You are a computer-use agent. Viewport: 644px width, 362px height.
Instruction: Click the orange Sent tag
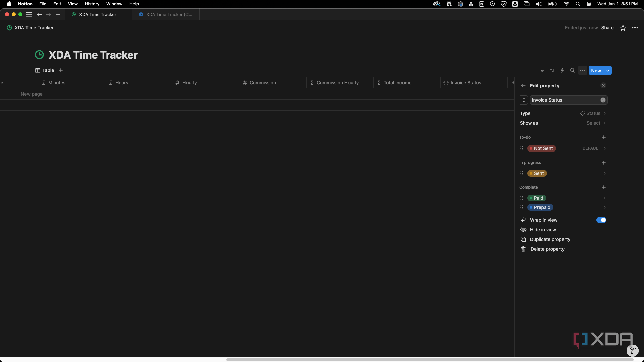537,173
